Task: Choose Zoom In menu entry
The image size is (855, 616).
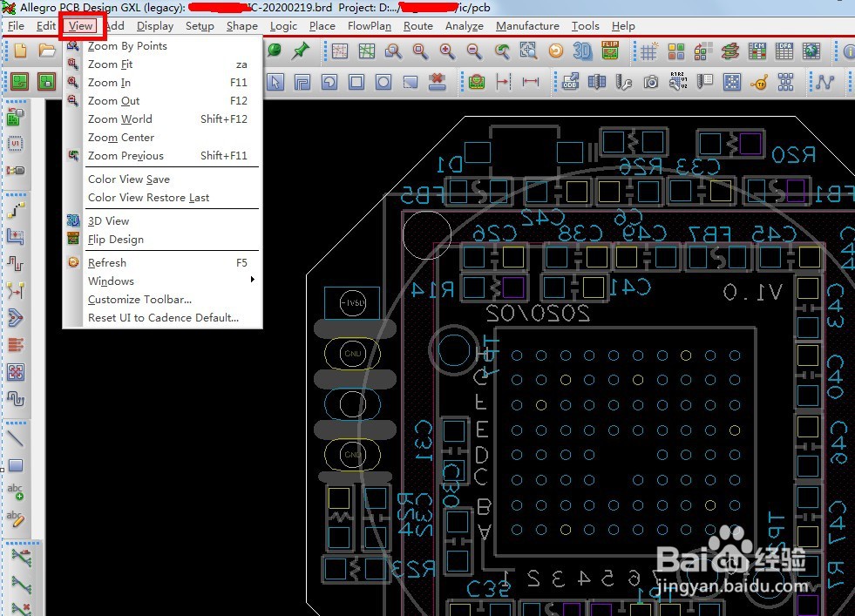Action: [162, 82]
